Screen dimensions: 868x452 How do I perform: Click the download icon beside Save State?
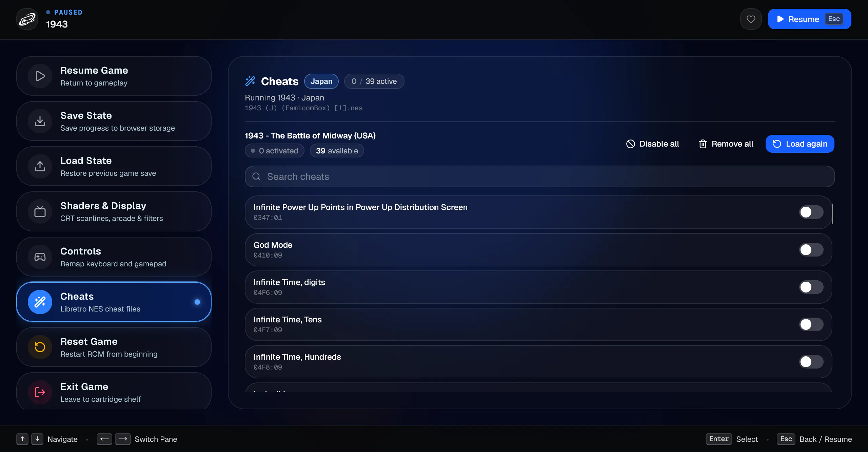[x=40, y=121]
